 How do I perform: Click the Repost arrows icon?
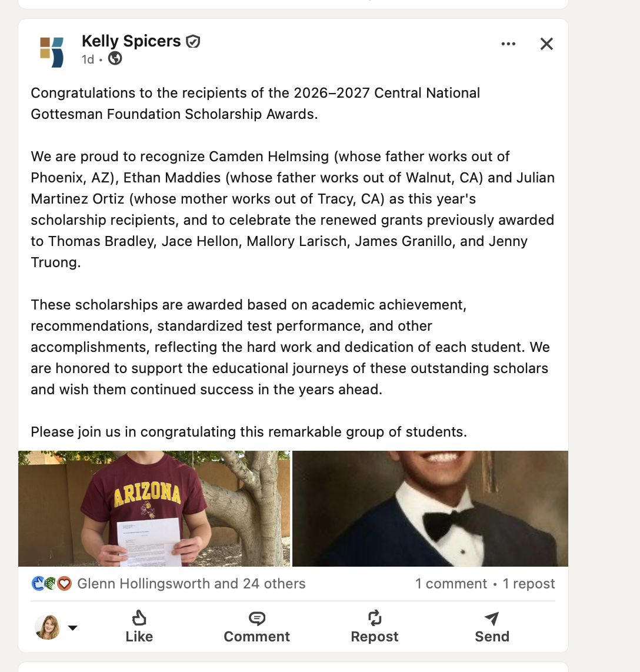374,618
